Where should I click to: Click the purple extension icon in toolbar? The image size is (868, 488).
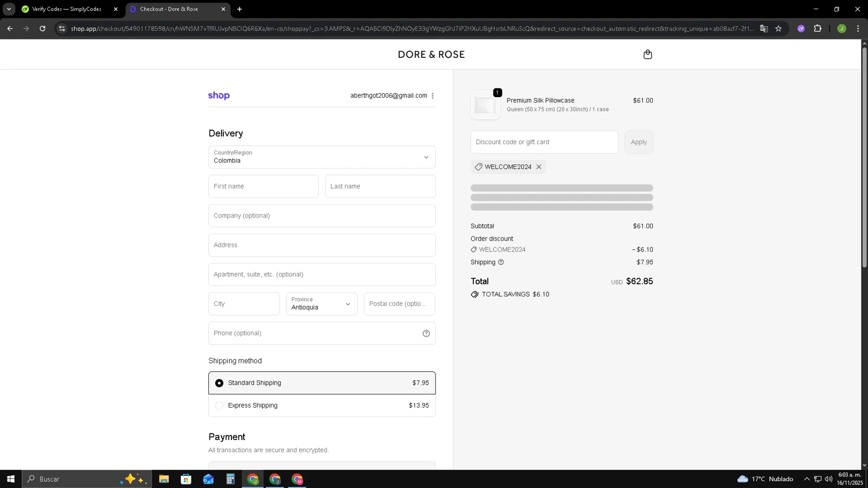[x=801, y=28]
